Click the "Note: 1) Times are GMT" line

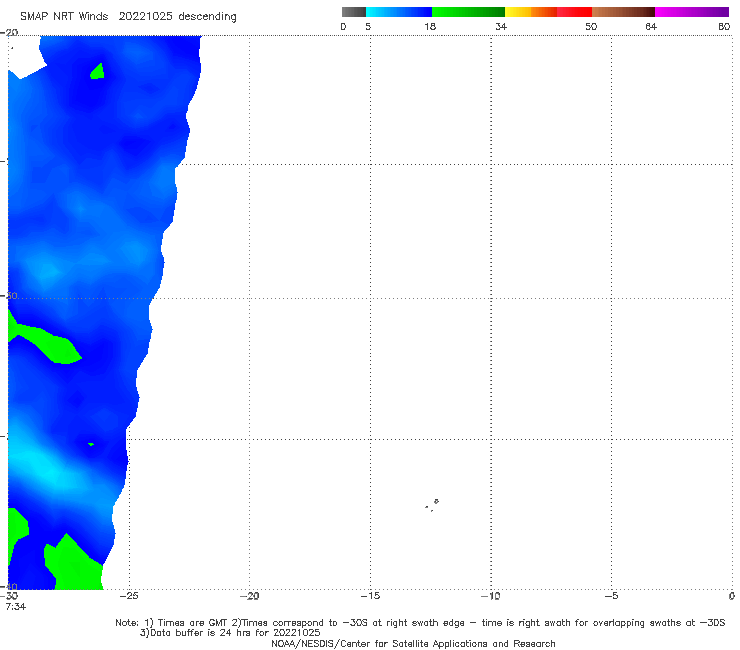pyautogui.click(x=420, y=623)
